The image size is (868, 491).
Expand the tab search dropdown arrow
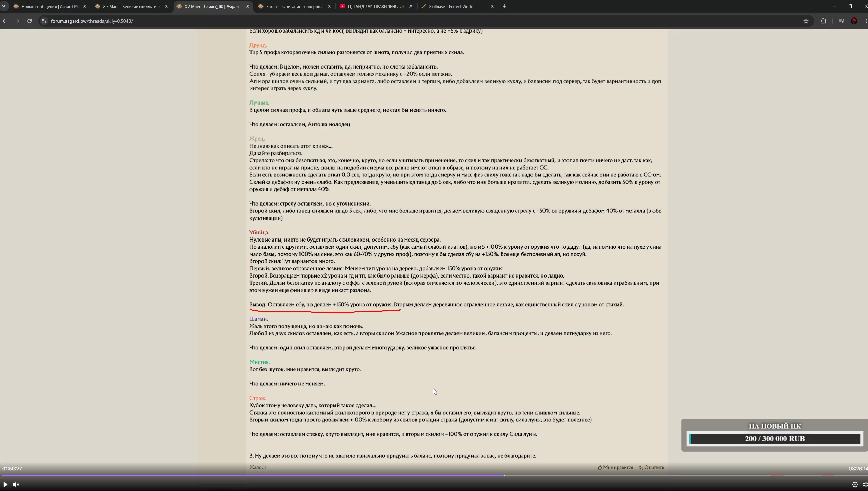[x=4, y=6]
